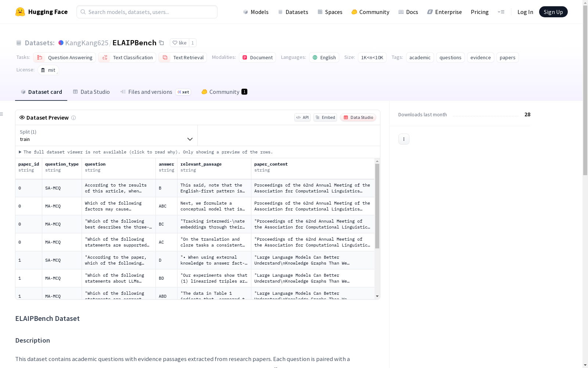588x368 pixels.
Task: Click the mit license tag
Action: (x=48, y=70)
